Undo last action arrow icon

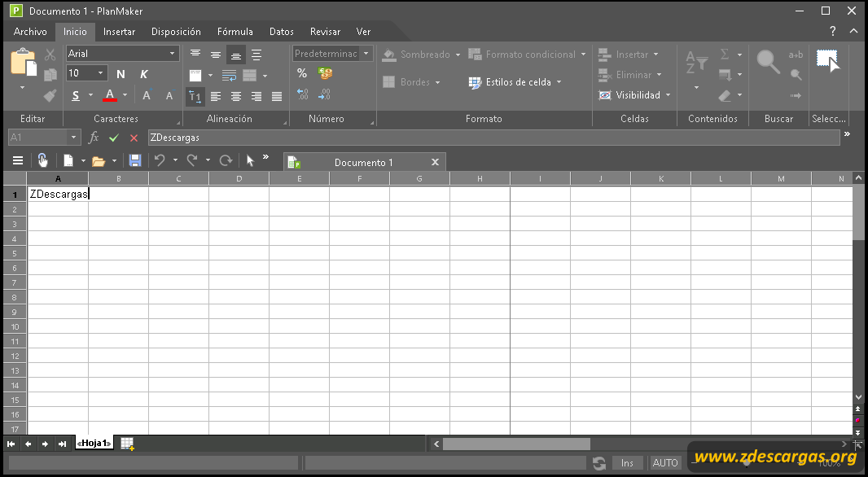point(160,160)
